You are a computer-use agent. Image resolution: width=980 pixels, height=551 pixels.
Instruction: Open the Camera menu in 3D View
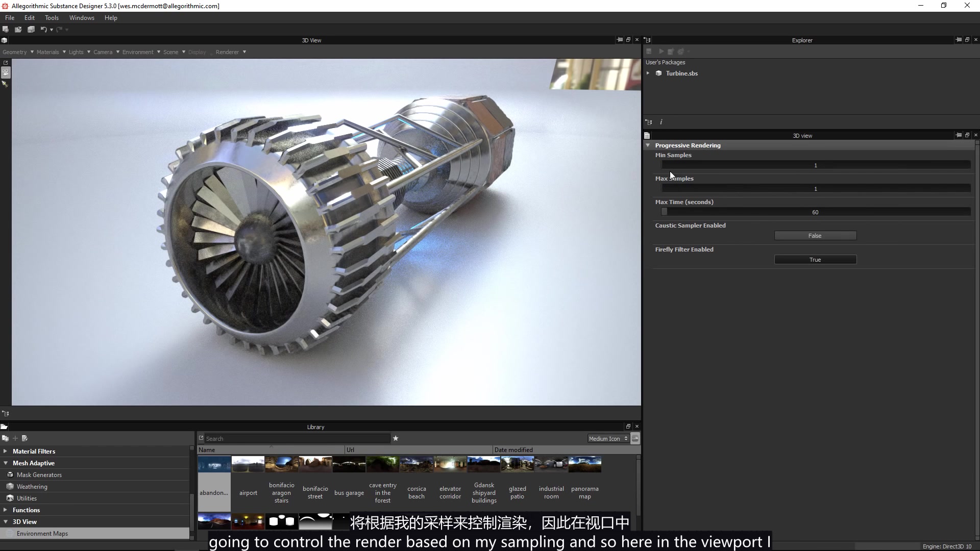(x=103, y=52)
